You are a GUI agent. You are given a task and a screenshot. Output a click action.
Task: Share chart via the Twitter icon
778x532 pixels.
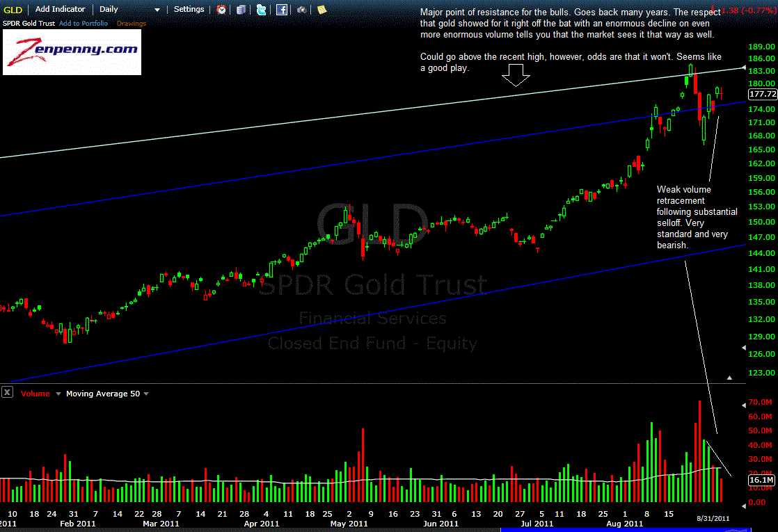tap(261, 10)
